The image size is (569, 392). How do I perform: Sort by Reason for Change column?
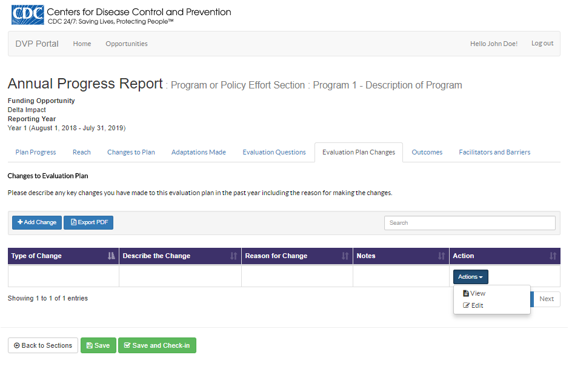coord(297,256)
